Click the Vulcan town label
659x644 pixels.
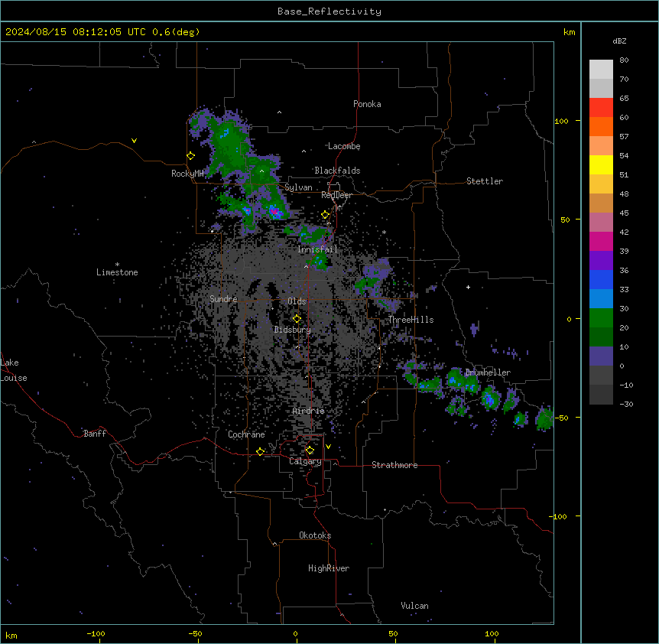[x=414, y=606]
